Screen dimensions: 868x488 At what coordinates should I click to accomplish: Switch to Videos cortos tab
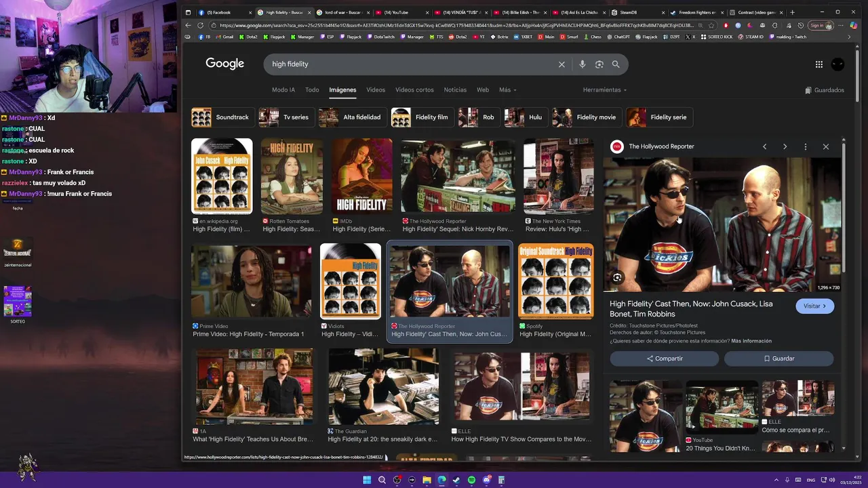pyautogui.click(x=414, y=90)
